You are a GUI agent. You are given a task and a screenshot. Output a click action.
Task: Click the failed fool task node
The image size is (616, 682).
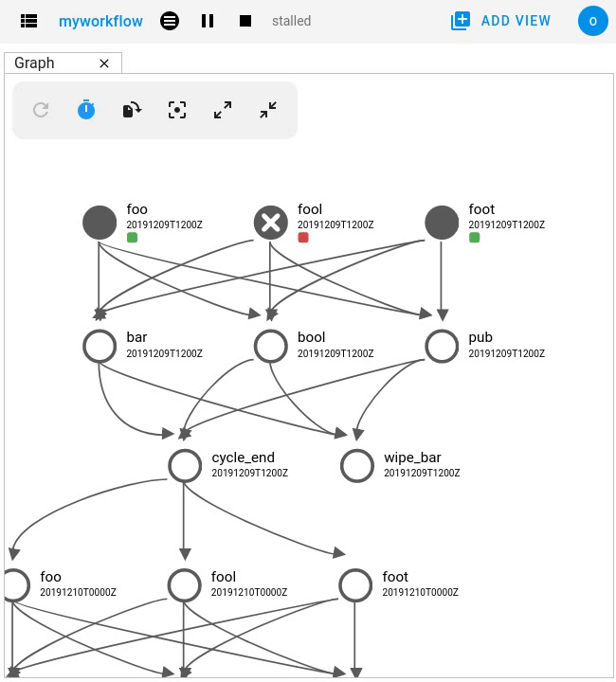pos(271,223)
